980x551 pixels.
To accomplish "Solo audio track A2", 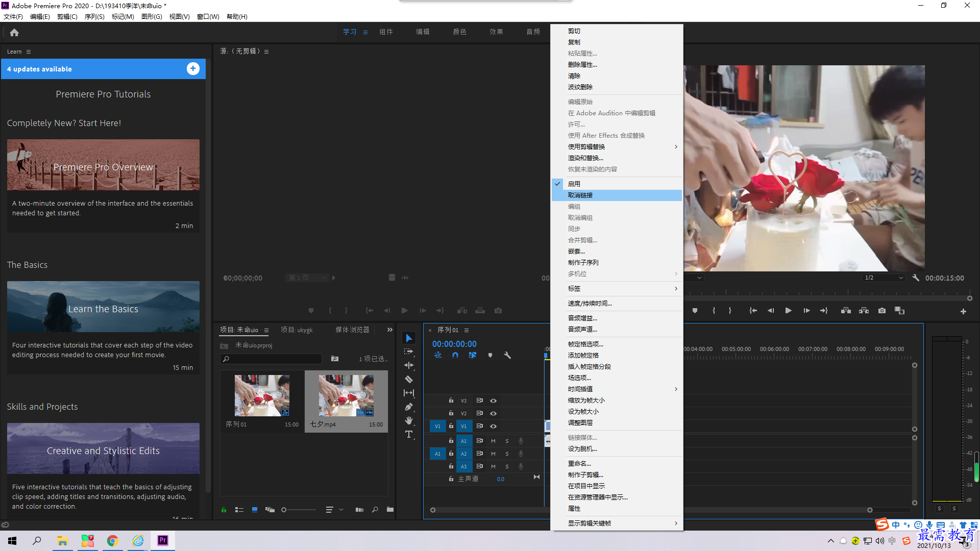I will (507, 454).
